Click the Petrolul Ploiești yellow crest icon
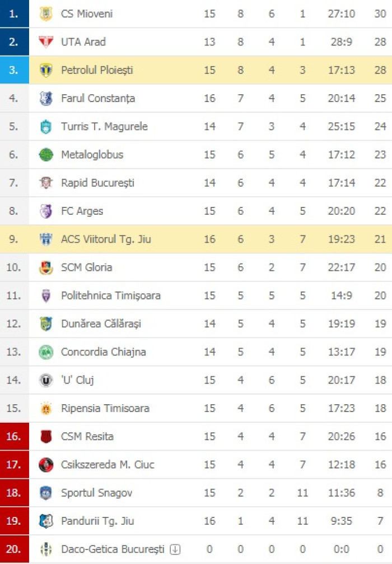This screenshot has height=564, width=392. 45,70
